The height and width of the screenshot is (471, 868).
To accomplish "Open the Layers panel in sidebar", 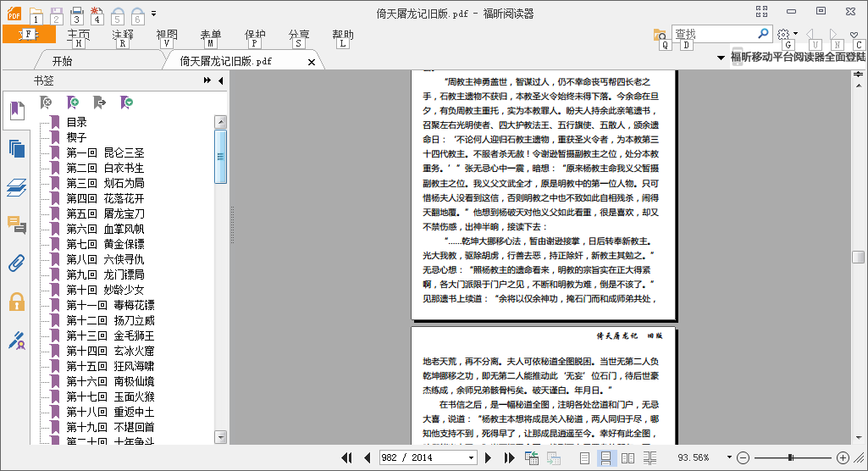I will 17,186.
